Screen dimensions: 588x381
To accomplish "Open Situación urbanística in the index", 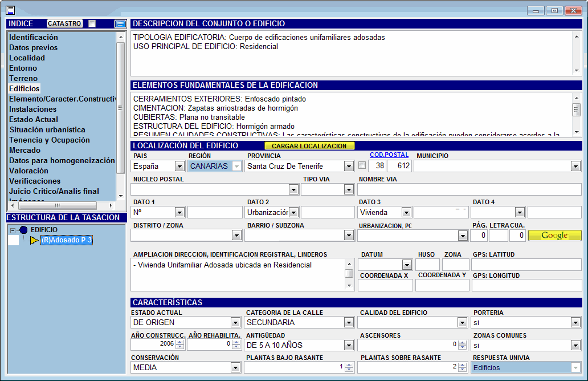I will [x=47, y=129].
